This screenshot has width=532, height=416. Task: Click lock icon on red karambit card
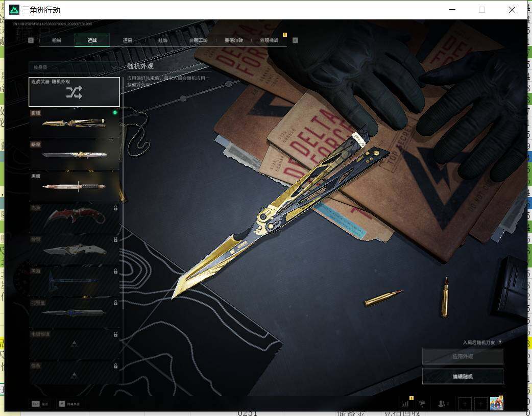[x=115, y=208]
